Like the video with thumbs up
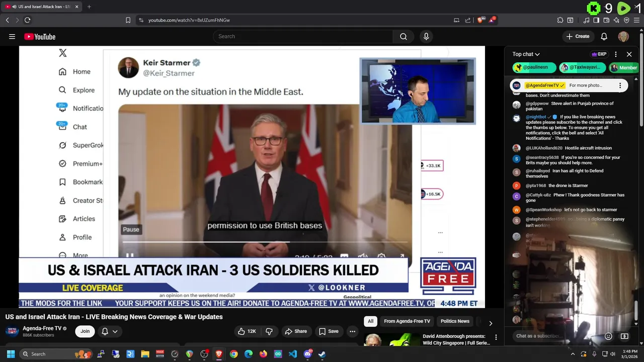 point(247,331)
